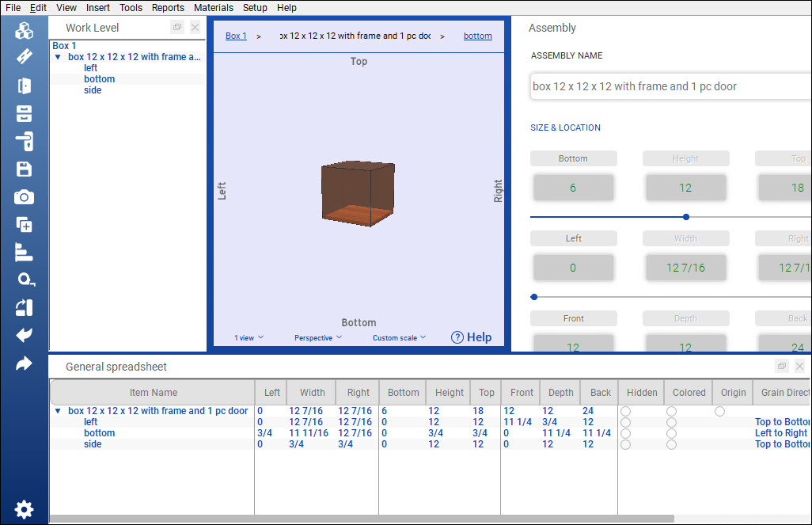Toggle Origin radio for the box assembly row
The image size is (812, 525).
coord(719,412)
